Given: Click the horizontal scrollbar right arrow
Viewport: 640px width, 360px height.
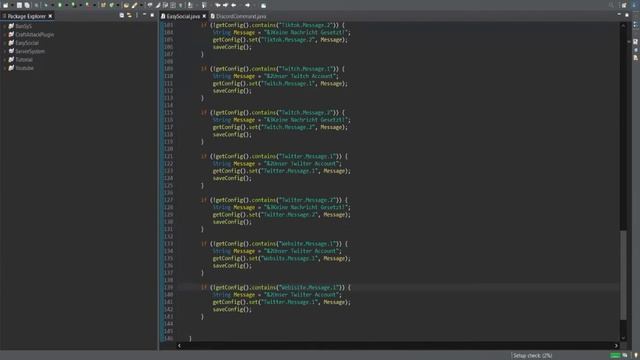Looking at the screenshot, I should [616, 346].
